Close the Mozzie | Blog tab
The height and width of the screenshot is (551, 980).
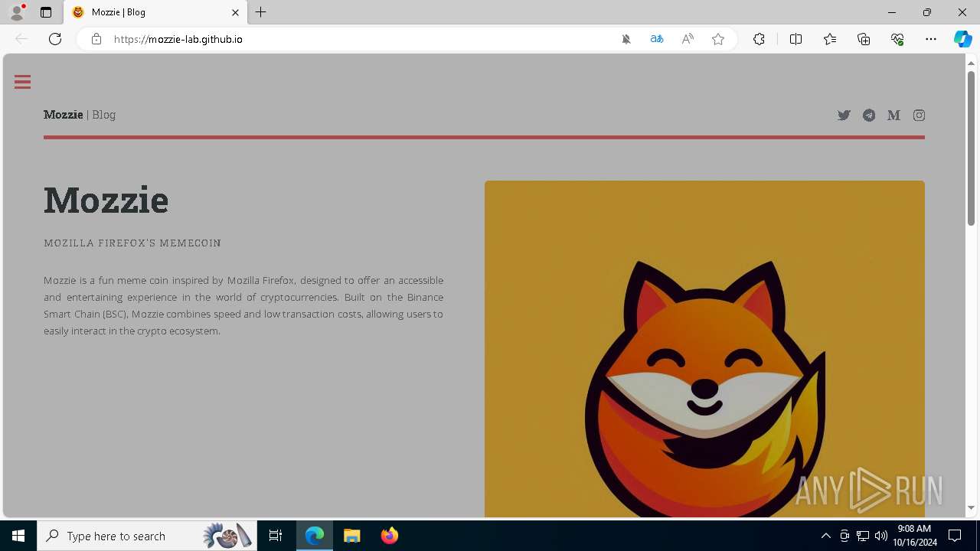point(235,12)
